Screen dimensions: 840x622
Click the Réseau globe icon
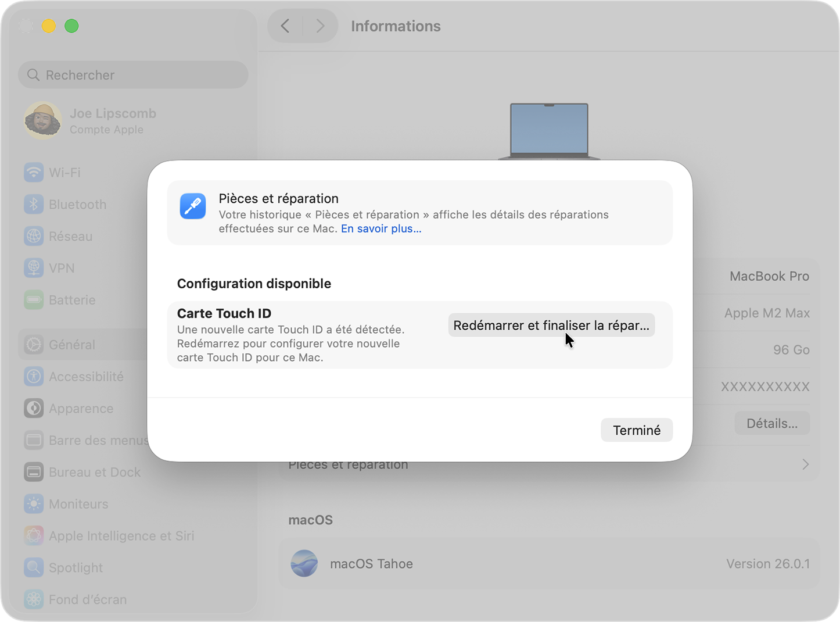tap(34, 237)
